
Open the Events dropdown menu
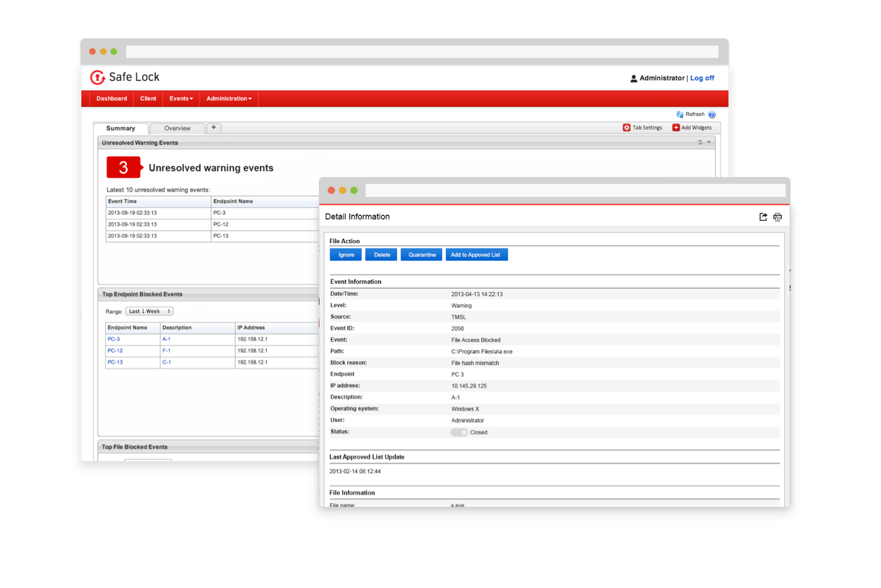181,98
